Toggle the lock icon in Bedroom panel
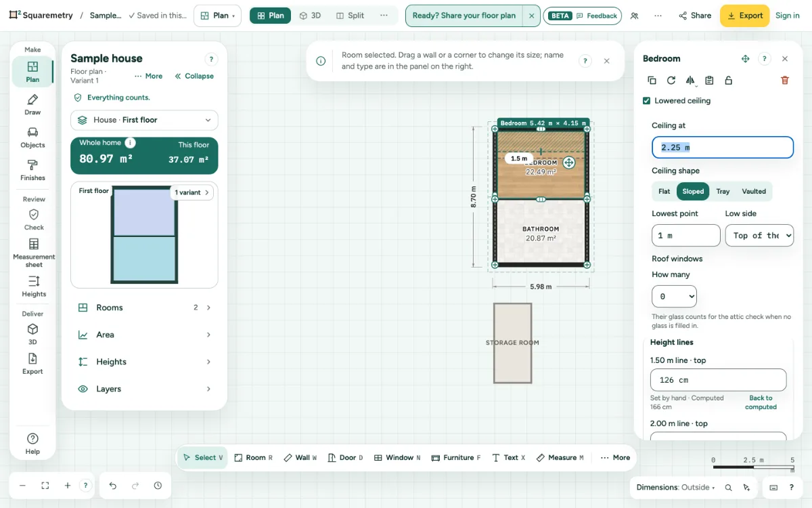 pos(728,80)
